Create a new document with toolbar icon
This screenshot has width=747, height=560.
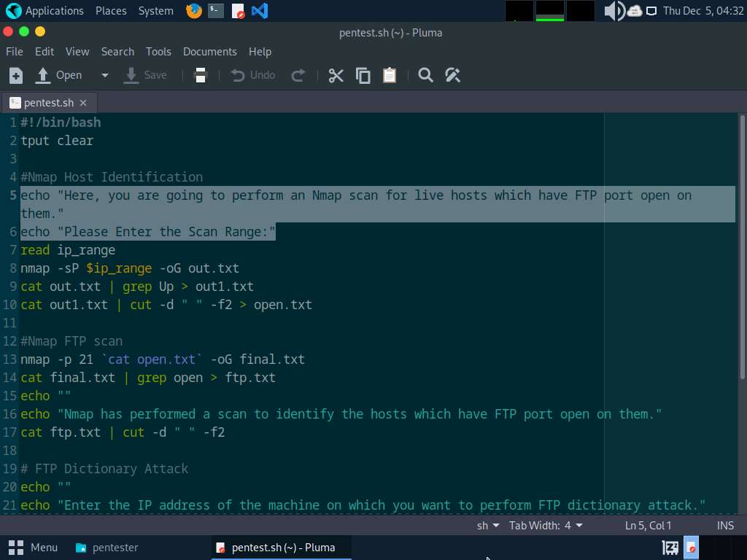pyautogui.click(x=16, y=75)
